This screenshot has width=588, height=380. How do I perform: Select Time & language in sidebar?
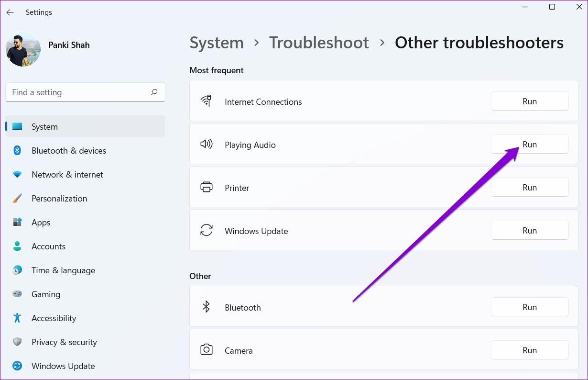[63, 270]
